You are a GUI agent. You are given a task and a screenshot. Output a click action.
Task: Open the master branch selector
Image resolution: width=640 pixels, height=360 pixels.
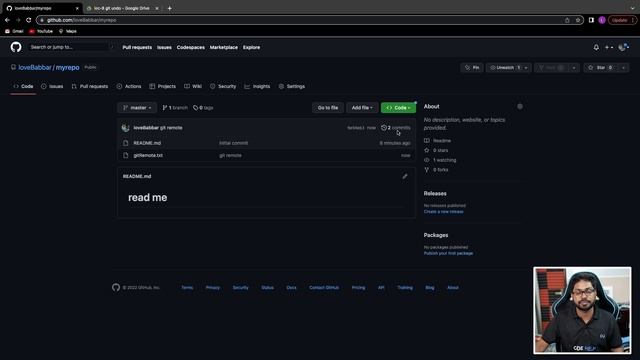[137, 108]
